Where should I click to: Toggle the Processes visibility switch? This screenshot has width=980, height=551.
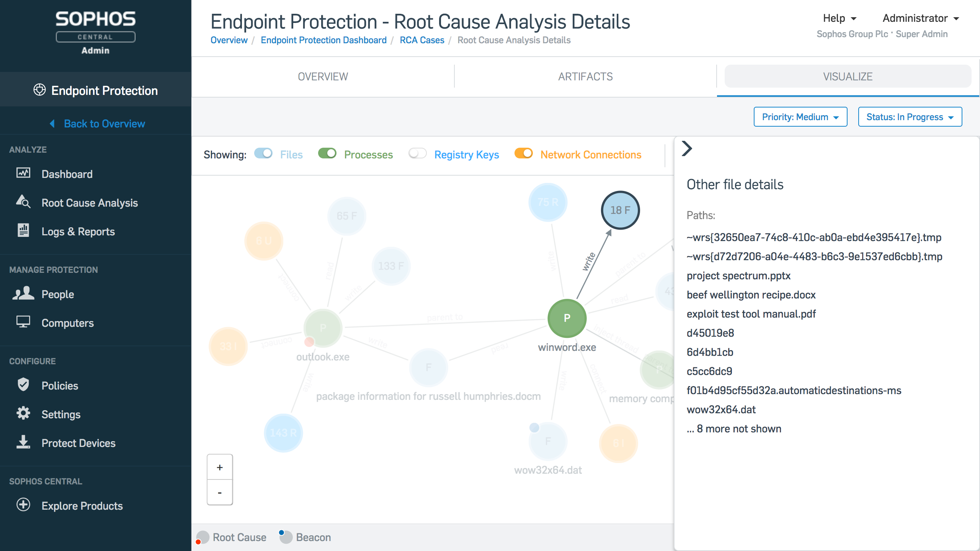tap(327, 153)
